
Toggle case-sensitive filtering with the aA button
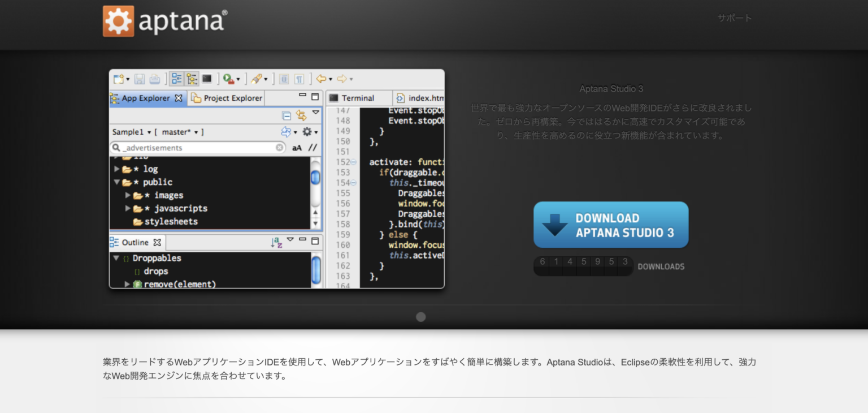pyautogui.click(x=297, y=148)
